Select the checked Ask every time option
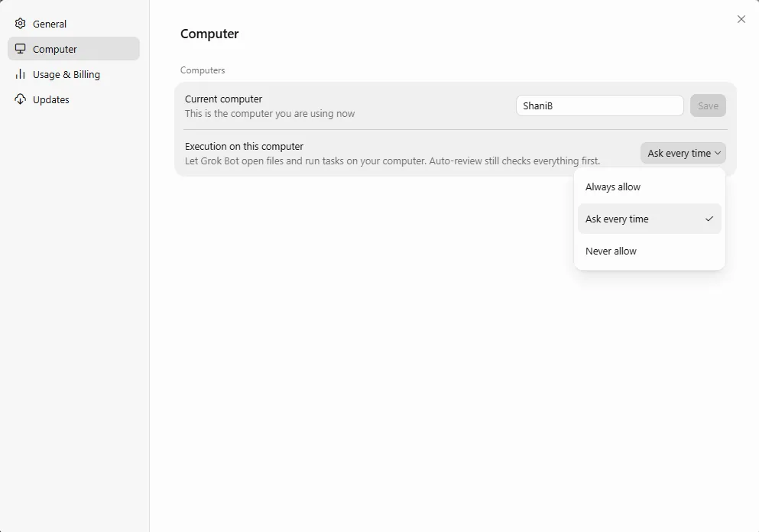759x532 pixels. tap(649, 219)
